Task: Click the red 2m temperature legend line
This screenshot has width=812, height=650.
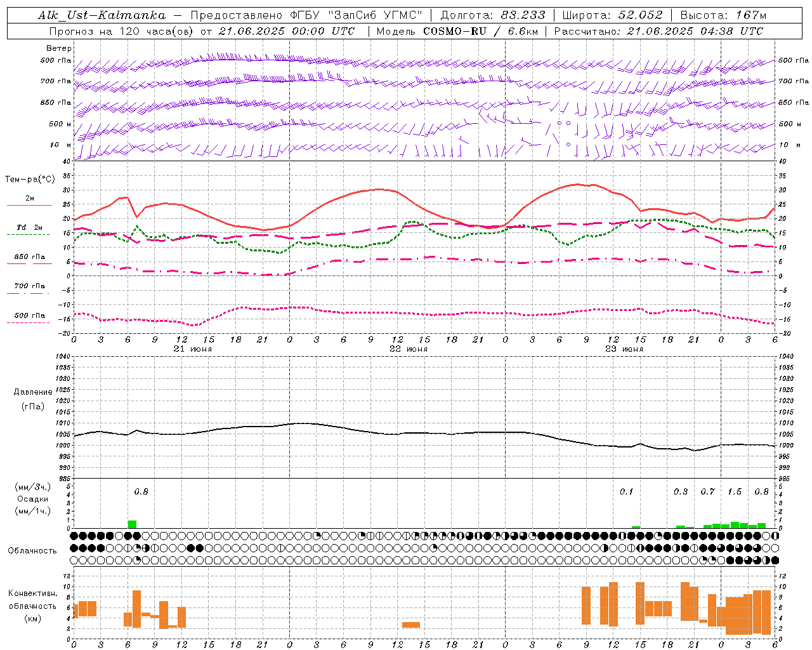Action: click(x=29, y=205)
